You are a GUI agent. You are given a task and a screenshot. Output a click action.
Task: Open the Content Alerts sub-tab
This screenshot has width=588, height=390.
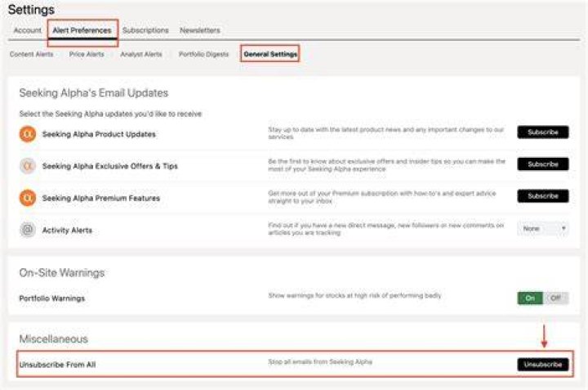[32, 54]
